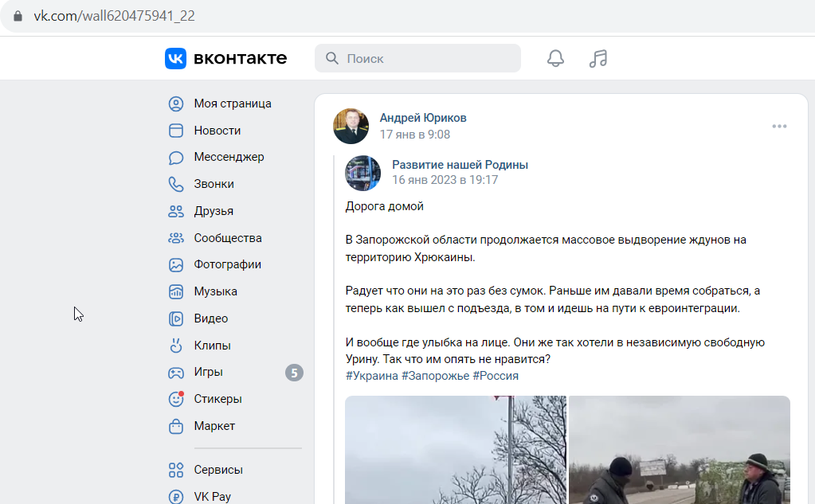Go to Новости feed
Viewport: 815px width, 504px height.
tap(217, 131)
